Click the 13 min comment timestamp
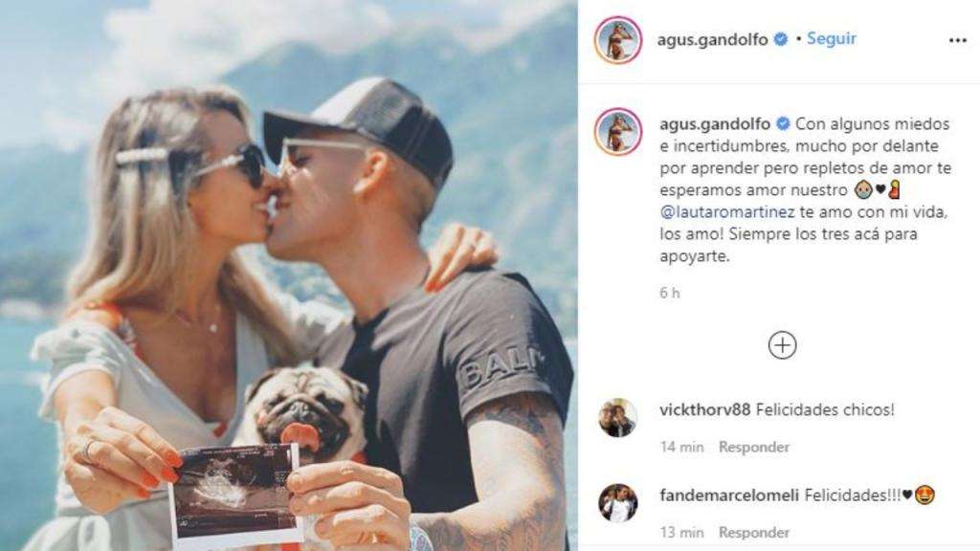Viewport: 980px width, 551px height. 681,532
